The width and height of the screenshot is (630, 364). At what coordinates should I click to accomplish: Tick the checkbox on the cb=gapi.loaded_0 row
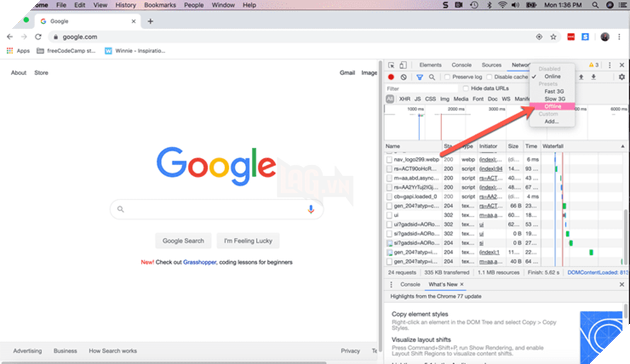click(389, 197)
